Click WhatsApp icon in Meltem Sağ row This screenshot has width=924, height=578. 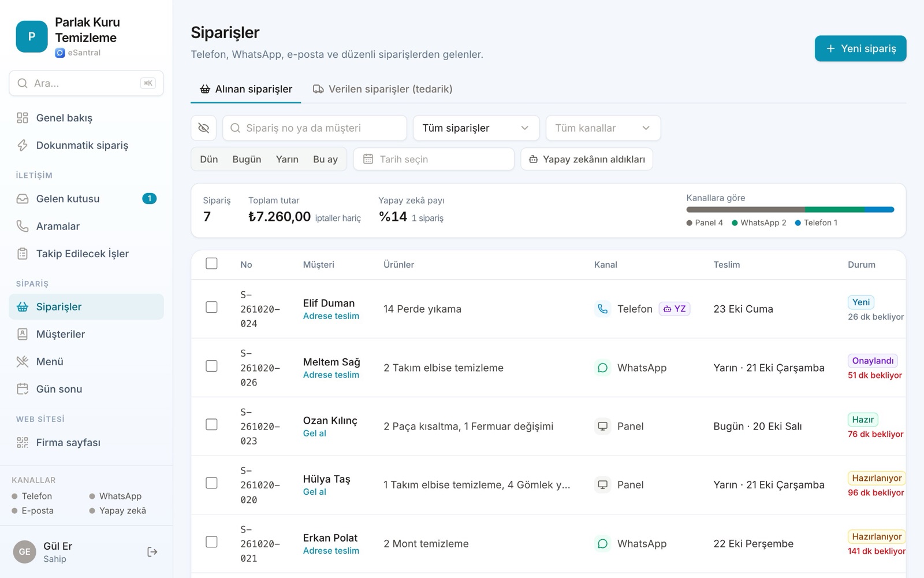(602, 368)
